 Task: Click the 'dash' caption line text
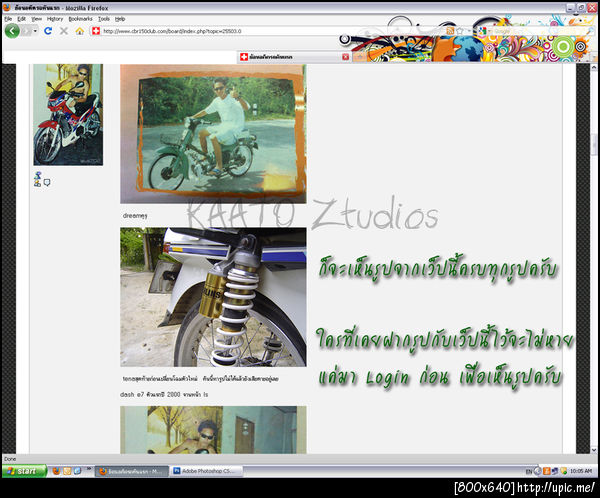point(164,394)
